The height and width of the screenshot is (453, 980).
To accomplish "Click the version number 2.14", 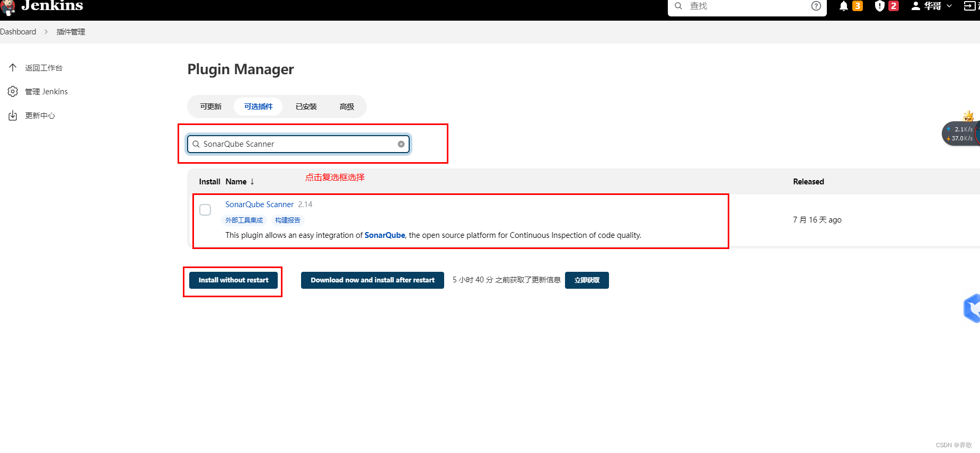I will [305, 205].
